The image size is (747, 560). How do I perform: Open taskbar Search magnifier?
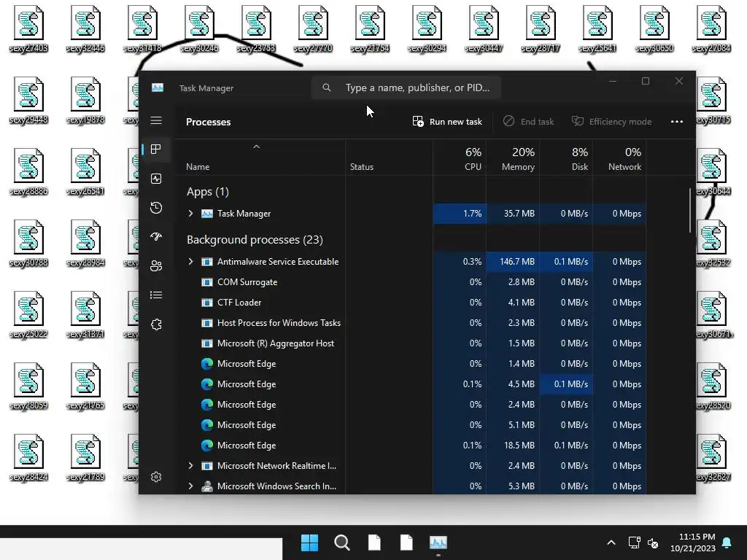[x=342, y=542]
